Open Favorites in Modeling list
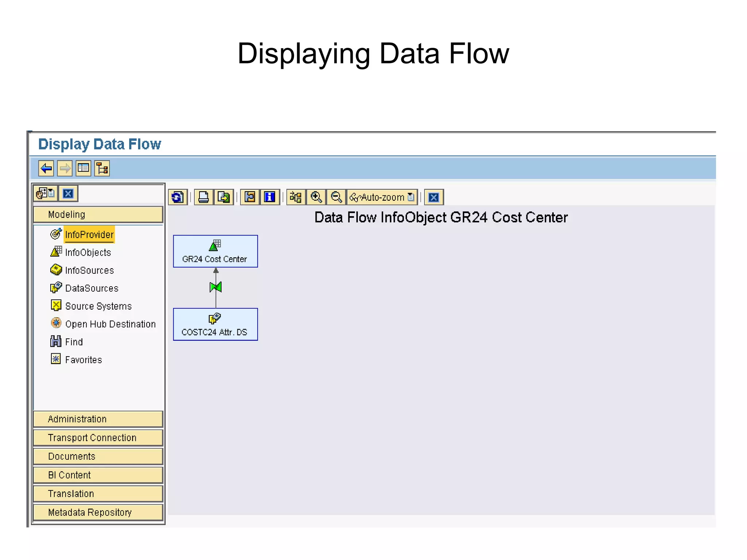Viewport: 747px width, 560px height. 84,359
